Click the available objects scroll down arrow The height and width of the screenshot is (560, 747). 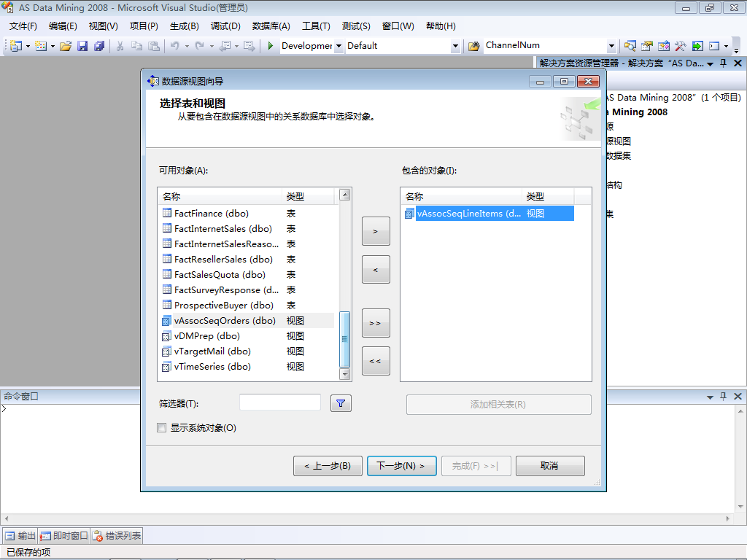point(344,374)
